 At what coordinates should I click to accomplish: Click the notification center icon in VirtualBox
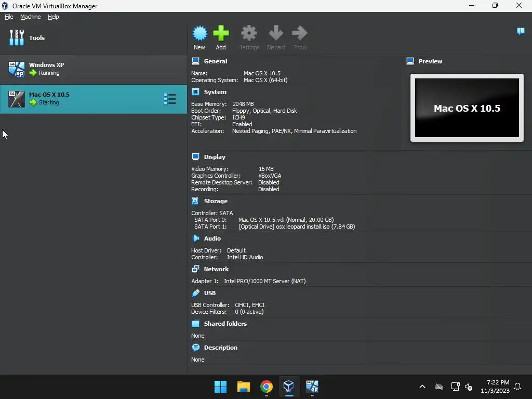521,31
